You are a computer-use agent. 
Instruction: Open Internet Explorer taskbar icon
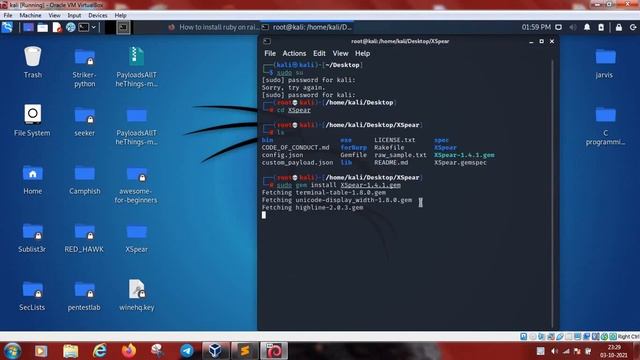click(100, 351)
